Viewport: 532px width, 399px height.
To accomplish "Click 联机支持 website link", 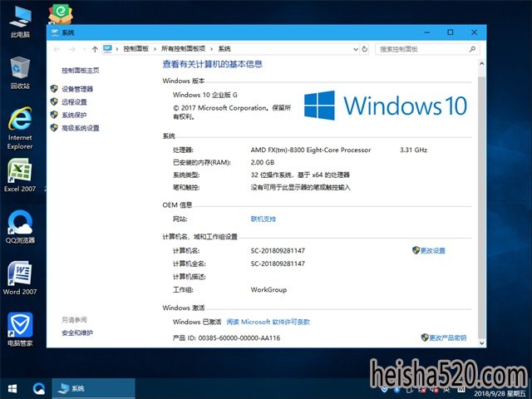I will tap(264, 219).
